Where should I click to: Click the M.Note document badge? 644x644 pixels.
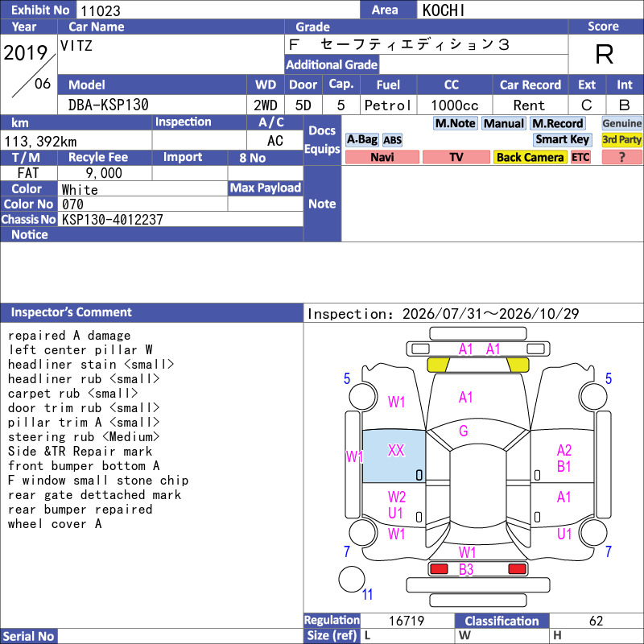pyautogui.click(x=455, y=123)
